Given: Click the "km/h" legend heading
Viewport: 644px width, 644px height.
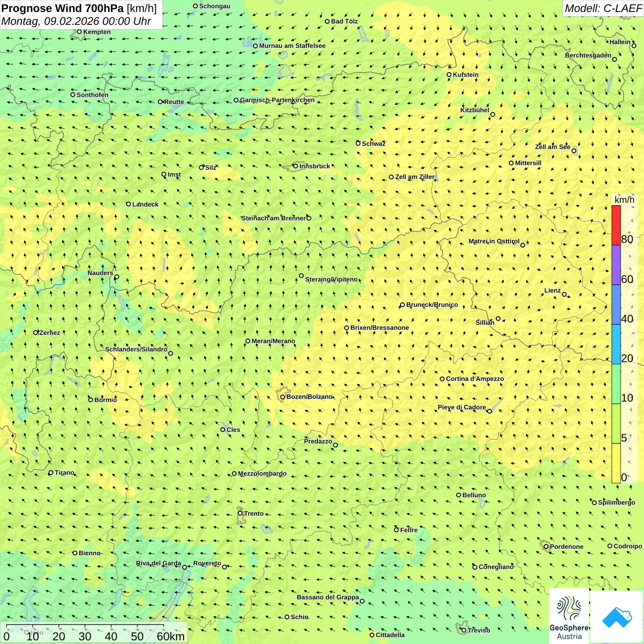Looking at the screenshot, I should point(624,200).
